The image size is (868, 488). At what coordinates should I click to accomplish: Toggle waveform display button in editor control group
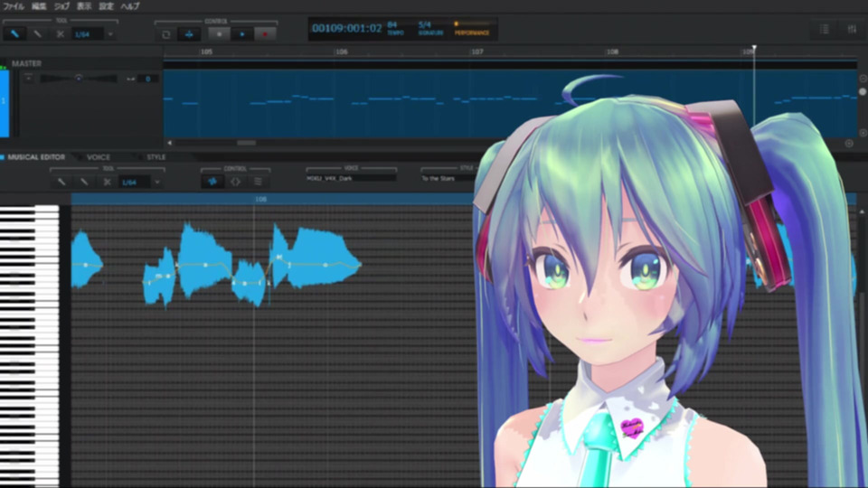(x=212, y=182)
